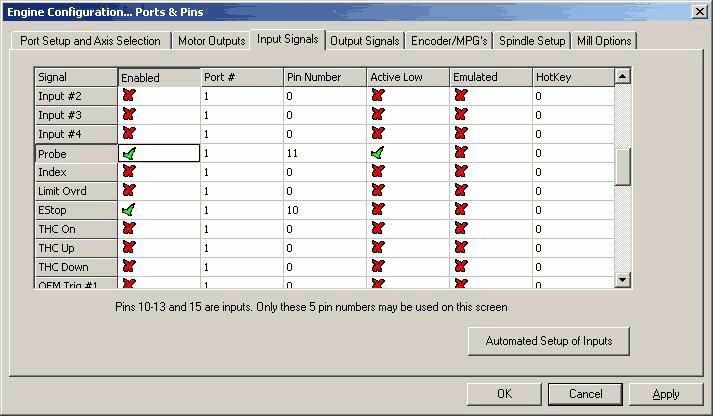Toggle Input #4 Active Low state
The image size is (713, 416).
377,134
